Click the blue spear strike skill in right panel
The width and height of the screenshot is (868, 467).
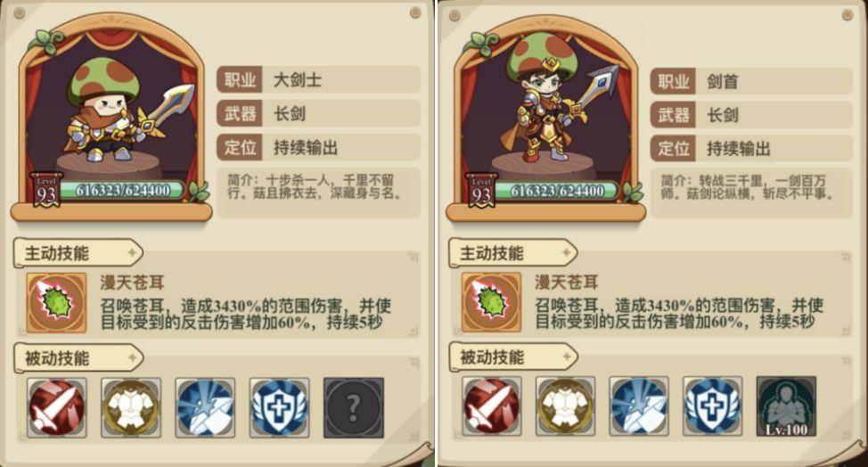tap(638, 406)
